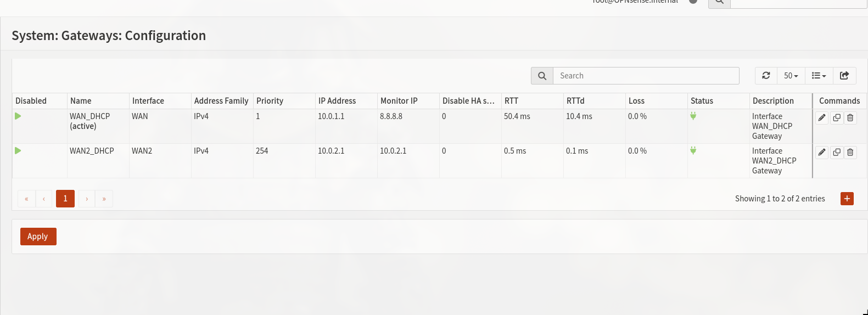Screen dimensions: 868x315
Task: Edit the WAN2_DHCP gateway with pencil icon
Action: pos(822,152)
